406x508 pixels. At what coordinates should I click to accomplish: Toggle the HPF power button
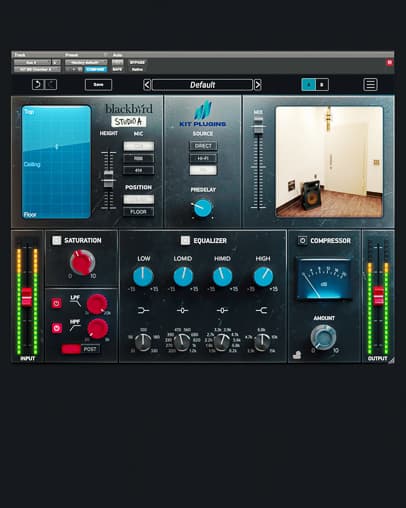click(56, 328)
